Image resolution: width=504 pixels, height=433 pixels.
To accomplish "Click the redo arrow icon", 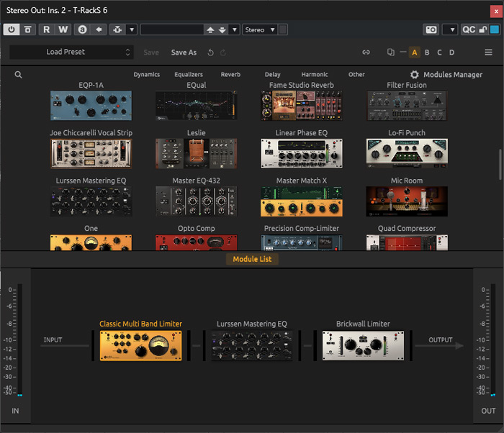I will (x=223, y=53).
